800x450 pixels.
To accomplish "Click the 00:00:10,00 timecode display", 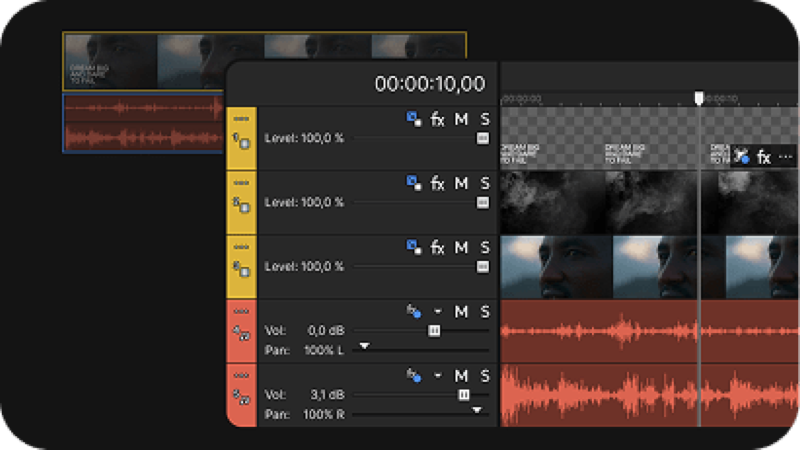I will pyautogui.click(x=430, y=84).
